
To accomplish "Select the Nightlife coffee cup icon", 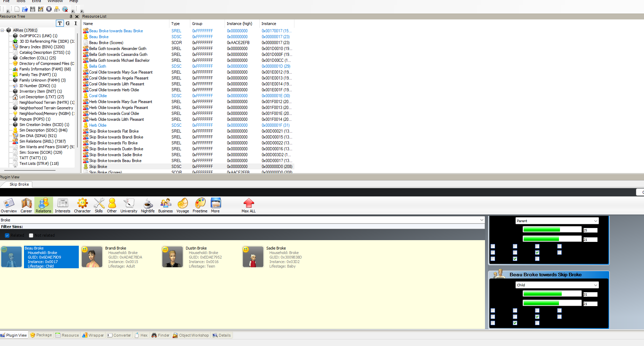I will click(148, 205).
